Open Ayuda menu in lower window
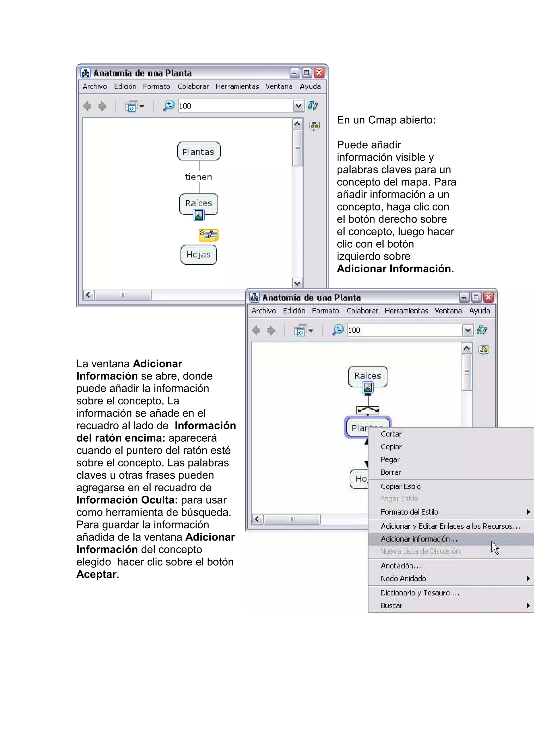The height and width of the screenshot is (756, 534). [x=480, y=311]
